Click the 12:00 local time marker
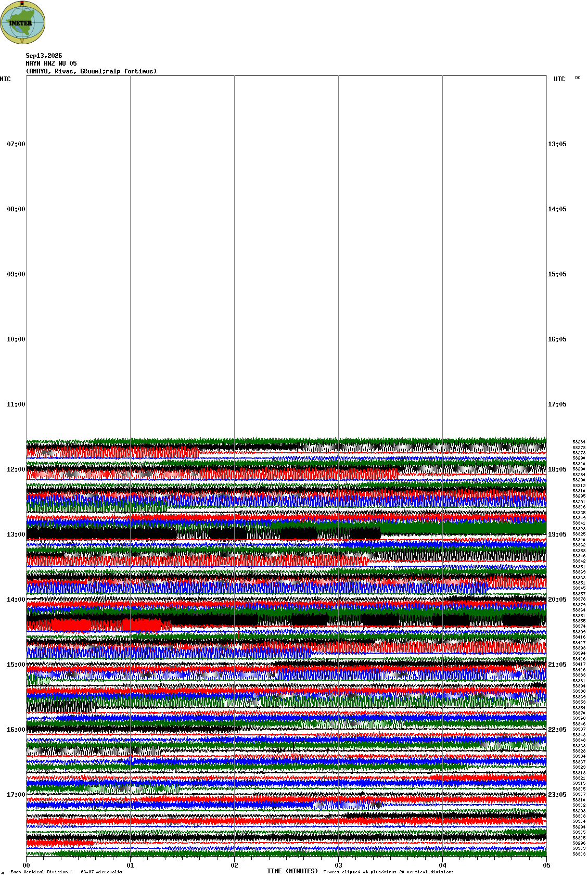The width and height of the screenshot is (588, 879). click(16, 469)
